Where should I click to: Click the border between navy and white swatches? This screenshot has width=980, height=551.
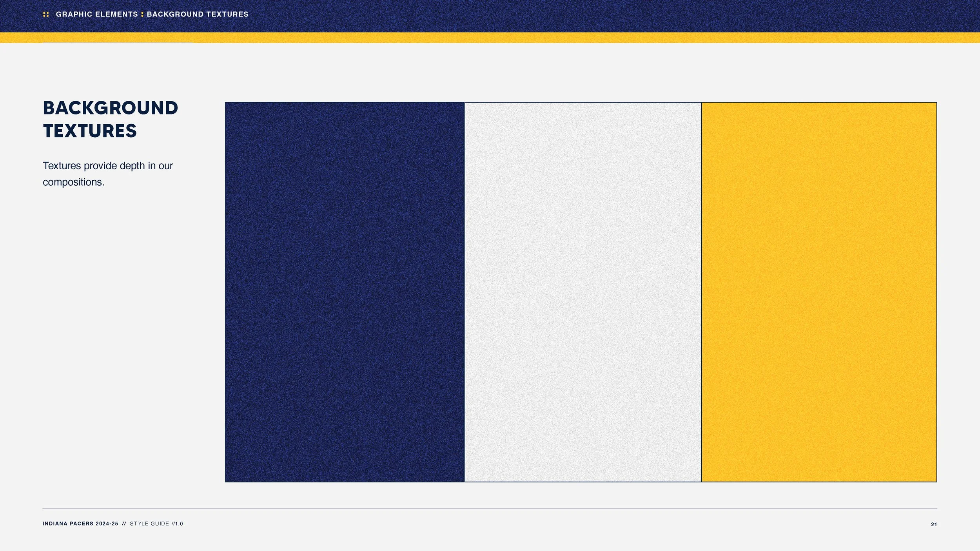(x=465, y=292)
